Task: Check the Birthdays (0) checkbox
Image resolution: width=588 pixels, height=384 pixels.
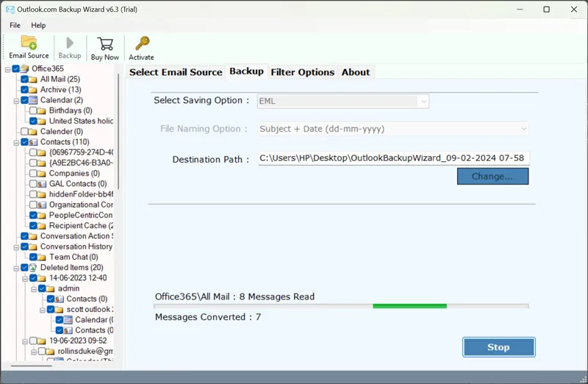Action: (33, 111)
